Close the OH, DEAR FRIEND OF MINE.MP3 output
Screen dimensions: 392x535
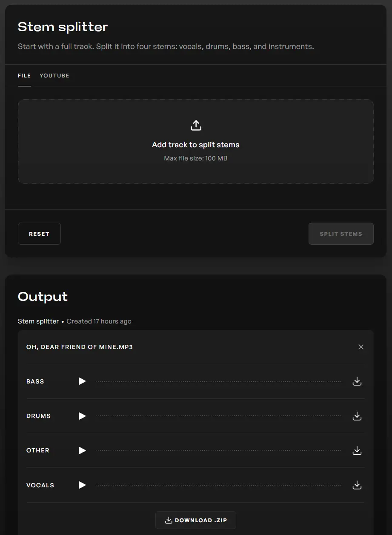coord(361,347)
